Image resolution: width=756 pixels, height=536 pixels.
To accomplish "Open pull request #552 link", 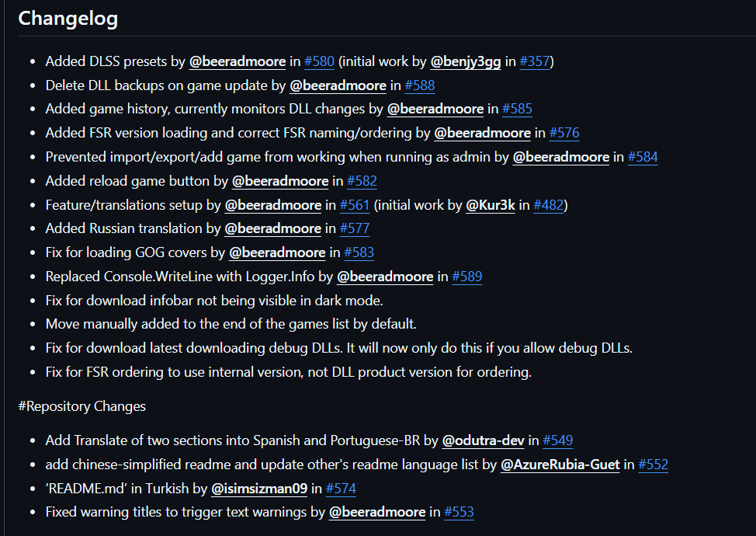I will click(x=653, y=465).
